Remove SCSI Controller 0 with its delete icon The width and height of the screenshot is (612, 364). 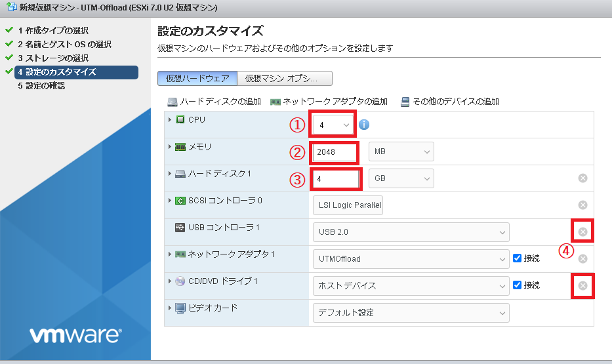582,205
